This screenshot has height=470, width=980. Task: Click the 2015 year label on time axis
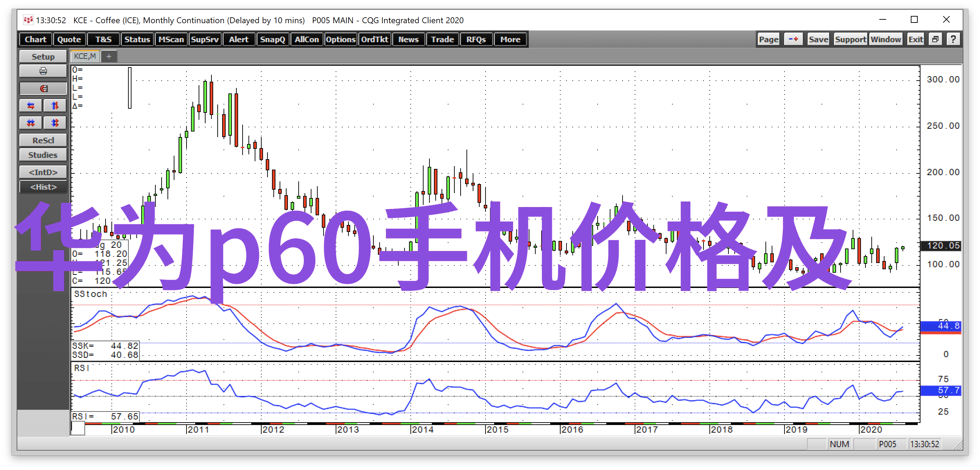[x=498, y=429]
